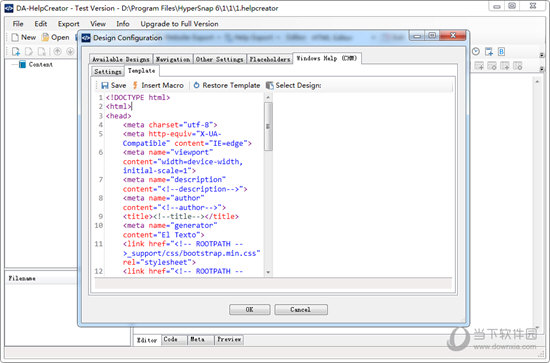Viewport: 550px width, 363px height.
Task: Switch to the Editor tab at bottom
Action: 147,340
